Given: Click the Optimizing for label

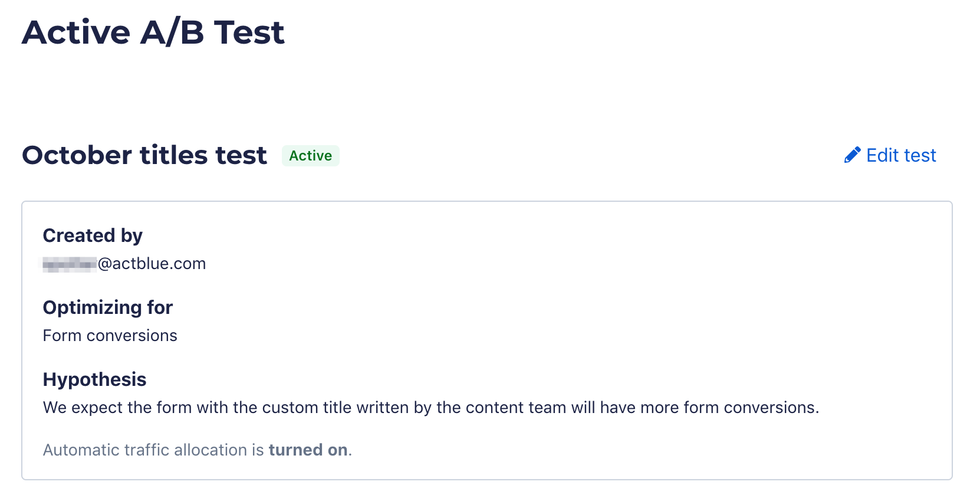Looking at the screenshot, I should pyautogui.click(x=107, y=307).
